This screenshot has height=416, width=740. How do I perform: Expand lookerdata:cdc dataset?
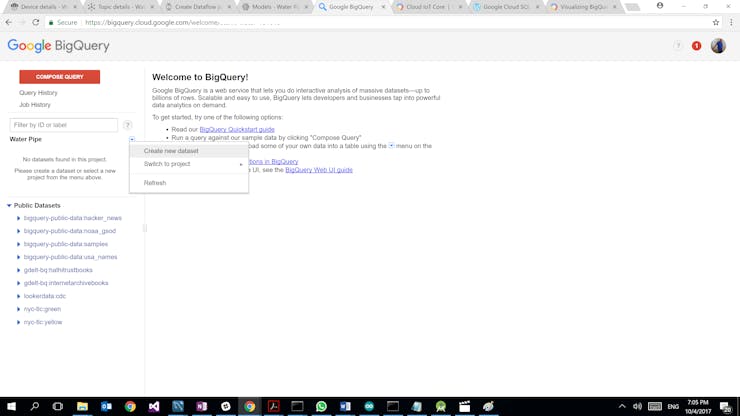(x=18, y=296)
